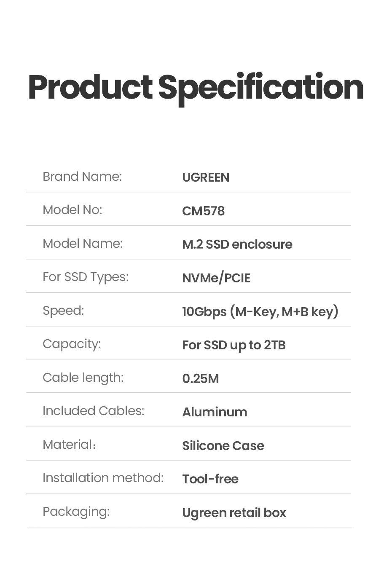Click the Installation method label

(103, 478)
